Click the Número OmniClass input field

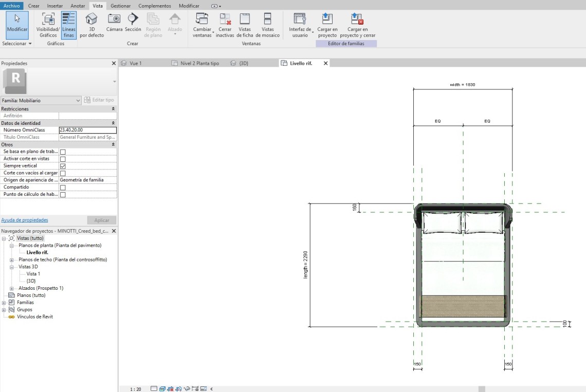tap(87, 130)
